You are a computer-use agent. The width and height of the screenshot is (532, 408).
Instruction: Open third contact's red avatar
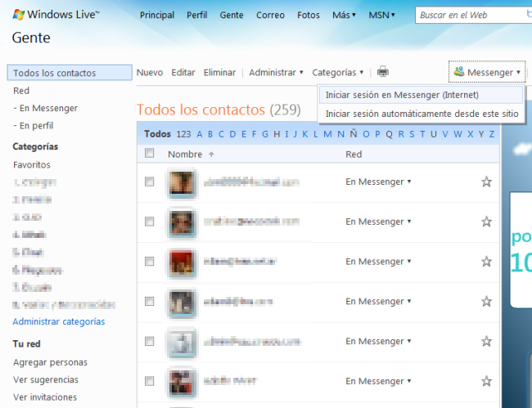coord(182,262)
